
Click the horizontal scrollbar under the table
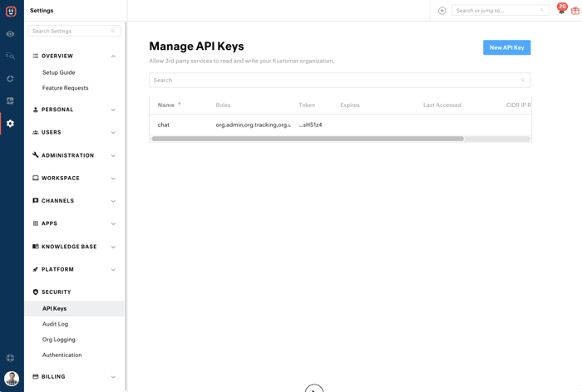click(x=308, y=139)
